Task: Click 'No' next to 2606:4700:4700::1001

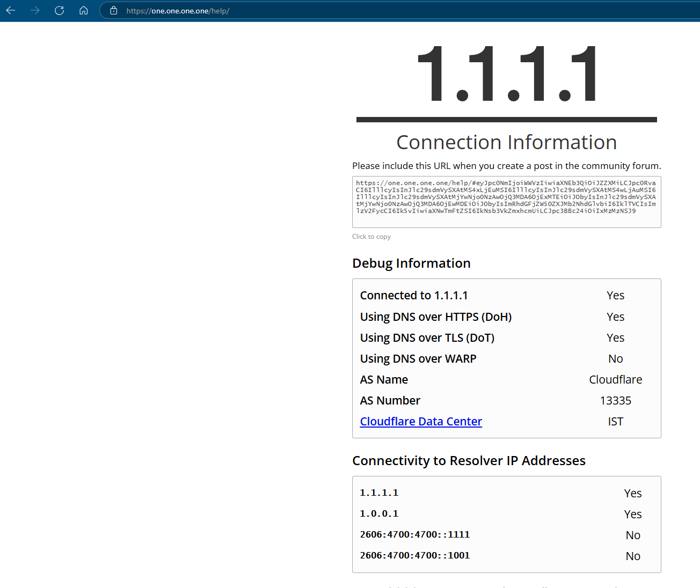Action: tap(633, 556)
